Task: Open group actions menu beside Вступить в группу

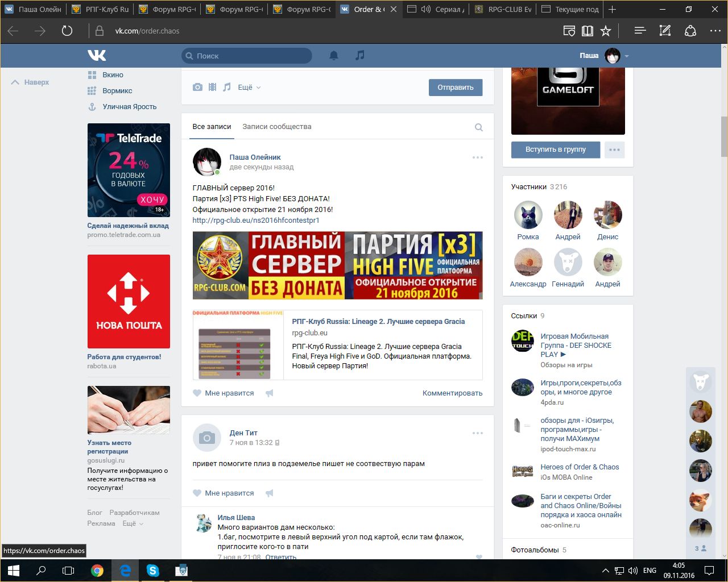Action: coord(614,149)
